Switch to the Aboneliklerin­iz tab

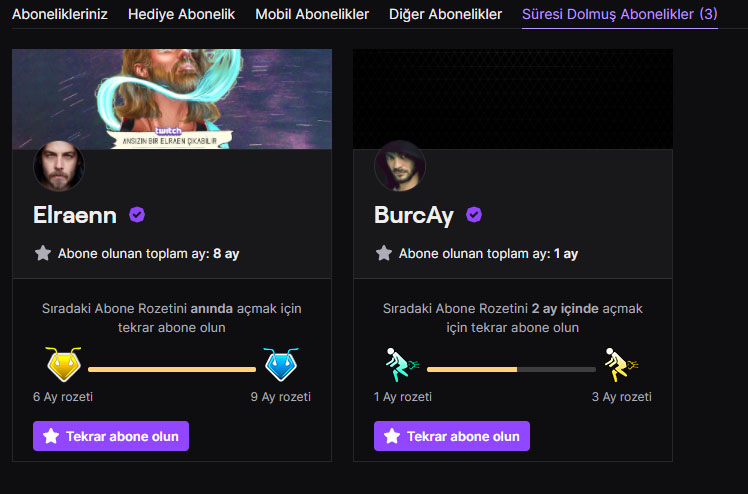click(60, 14)
